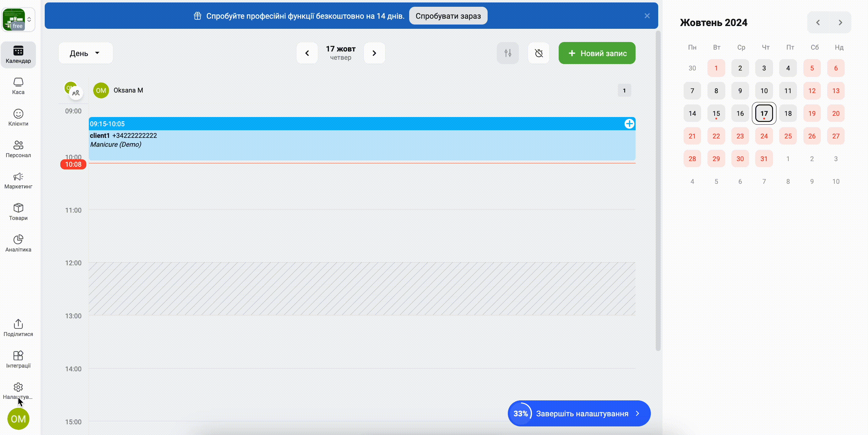Open the Каса cash register section
Viewport: 868px width, 435px height.
pyautogui.click(x=18, y=86)
